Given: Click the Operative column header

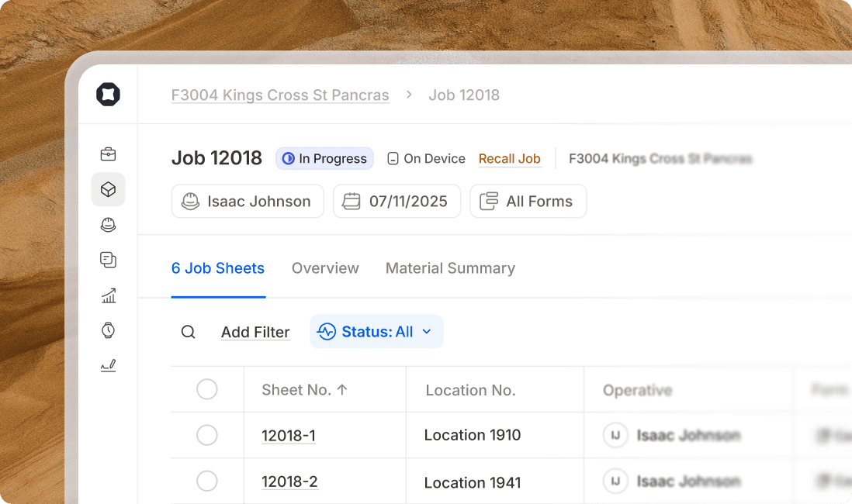Looking at the screenshot, I should [x=638, y=390].
